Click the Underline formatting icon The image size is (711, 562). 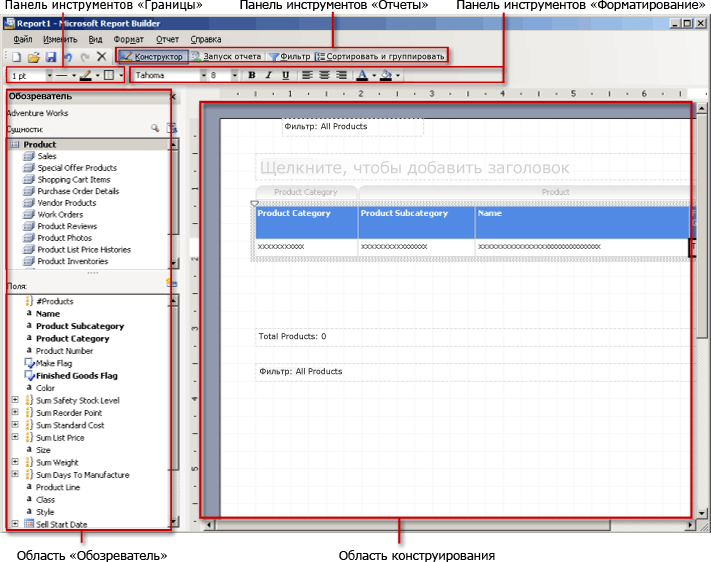286,75
